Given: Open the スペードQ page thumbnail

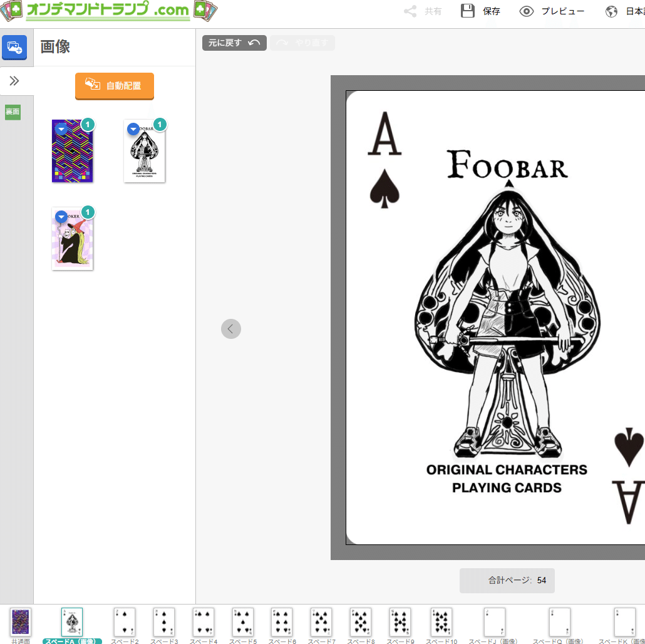Looking at the screenshot, I should coord(559,622).
